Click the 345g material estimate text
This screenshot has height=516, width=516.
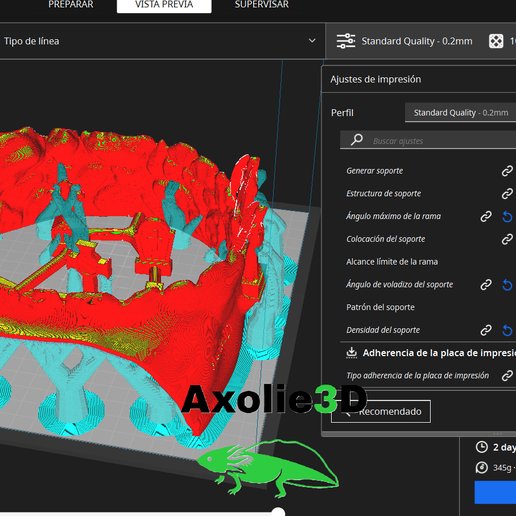[502, 468]
